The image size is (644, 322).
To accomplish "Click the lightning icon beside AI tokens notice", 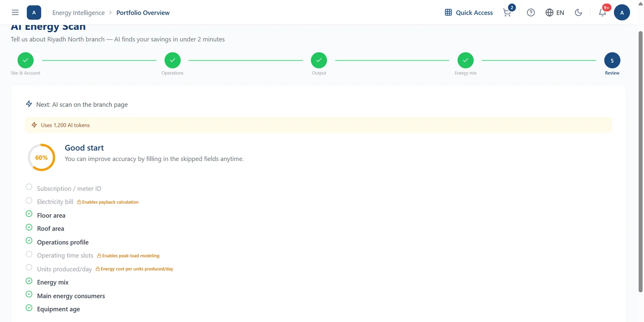I will pos(34,125).
